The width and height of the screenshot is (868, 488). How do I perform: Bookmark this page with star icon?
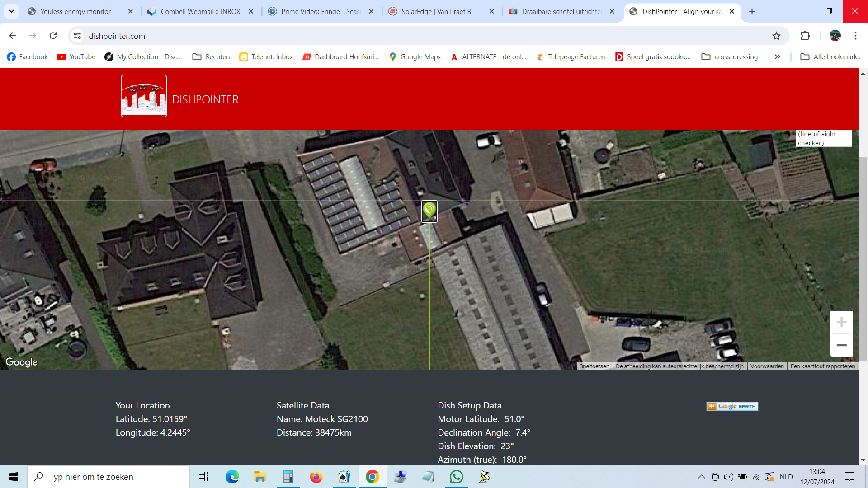point(776,36)
